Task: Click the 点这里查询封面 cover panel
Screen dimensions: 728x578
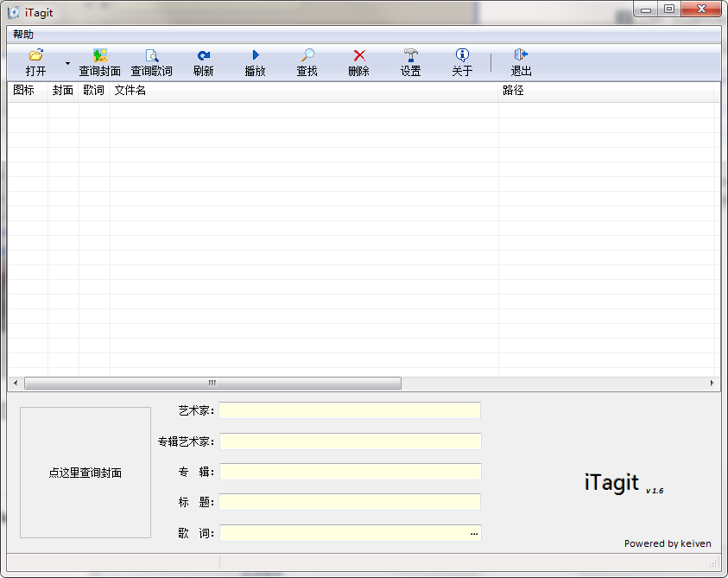Action: [85, 473]
